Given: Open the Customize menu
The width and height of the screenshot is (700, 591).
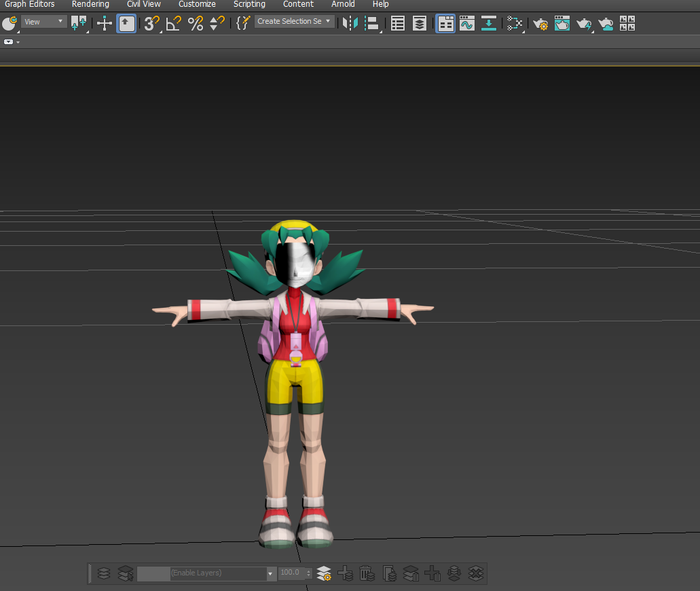Looking at the screenshot, I should [197, 4].
